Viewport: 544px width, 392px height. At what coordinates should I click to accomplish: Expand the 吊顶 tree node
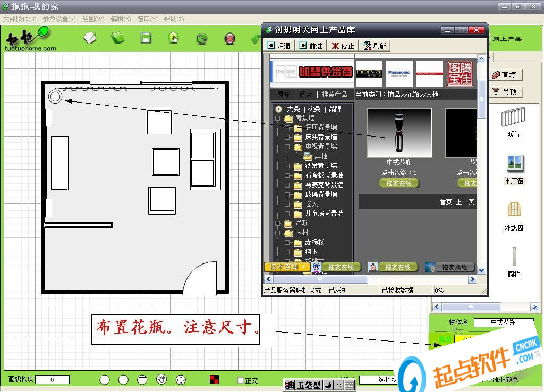pos(277,223)
